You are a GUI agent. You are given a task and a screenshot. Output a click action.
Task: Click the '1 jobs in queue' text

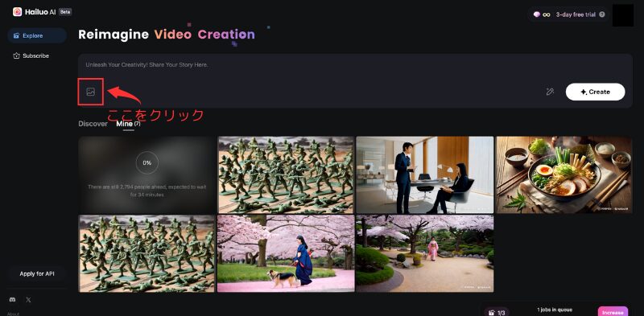[555, 310]
